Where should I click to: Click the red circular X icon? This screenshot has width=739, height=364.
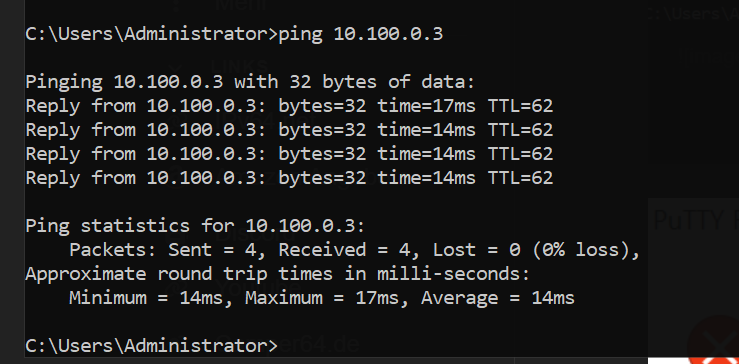(715, 340)
